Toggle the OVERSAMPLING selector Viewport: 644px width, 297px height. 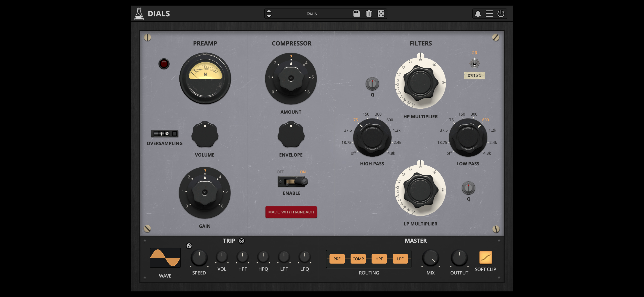(164, 134)
